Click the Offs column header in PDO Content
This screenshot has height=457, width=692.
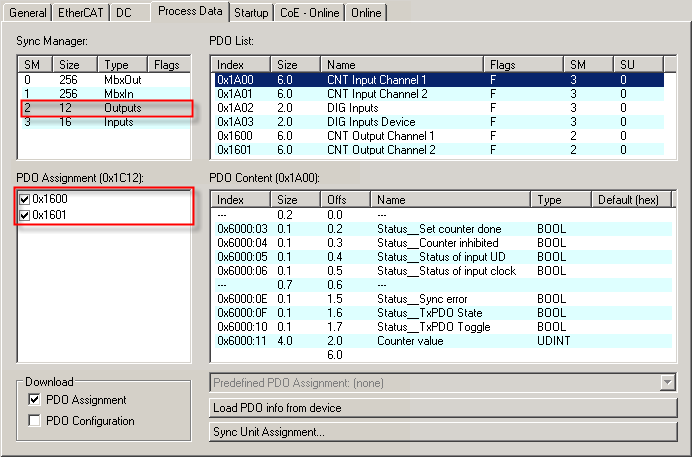[x=345, y=199]
